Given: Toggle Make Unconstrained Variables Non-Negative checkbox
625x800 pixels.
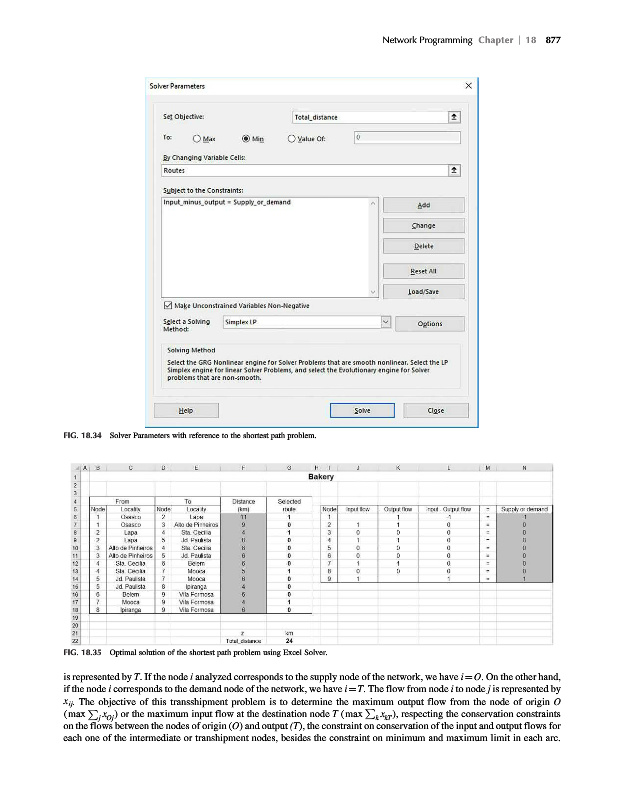Looking at the screenshot, I should tap(168, 305).
